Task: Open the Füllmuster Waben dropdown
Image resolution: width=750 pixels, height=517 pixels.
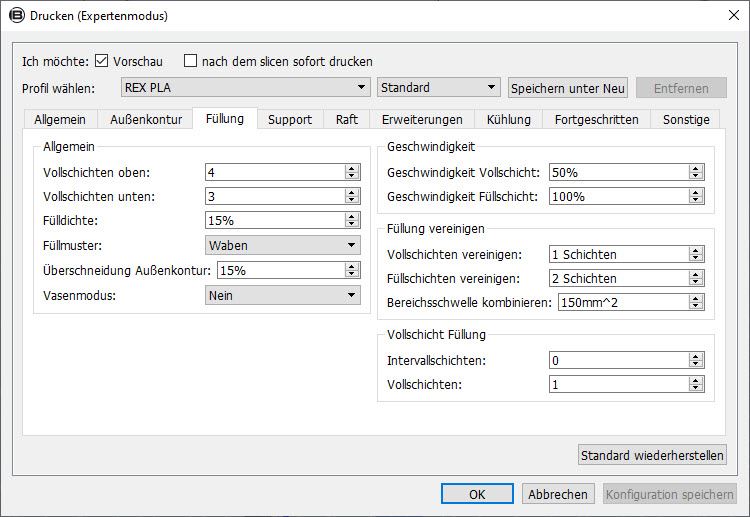Action: pyautogui.click(x=283, y=245)
